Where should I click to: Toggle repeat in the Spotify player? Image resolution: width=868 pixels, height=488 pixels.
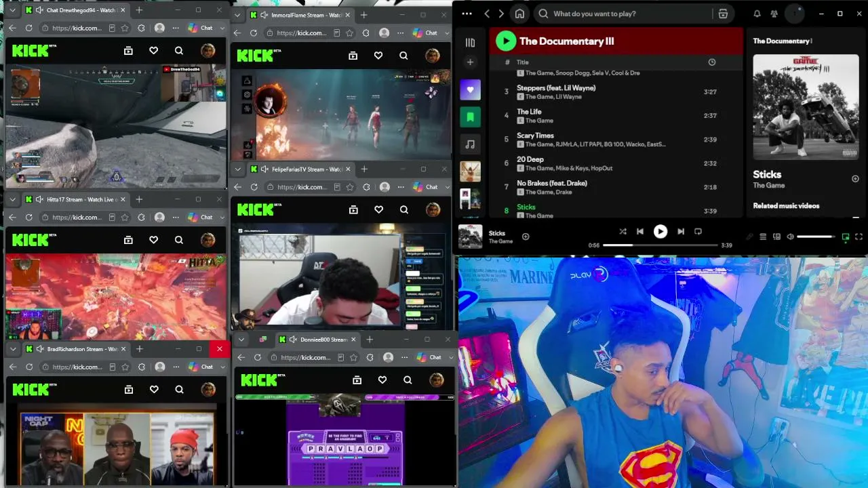click(x=698, y=232)
